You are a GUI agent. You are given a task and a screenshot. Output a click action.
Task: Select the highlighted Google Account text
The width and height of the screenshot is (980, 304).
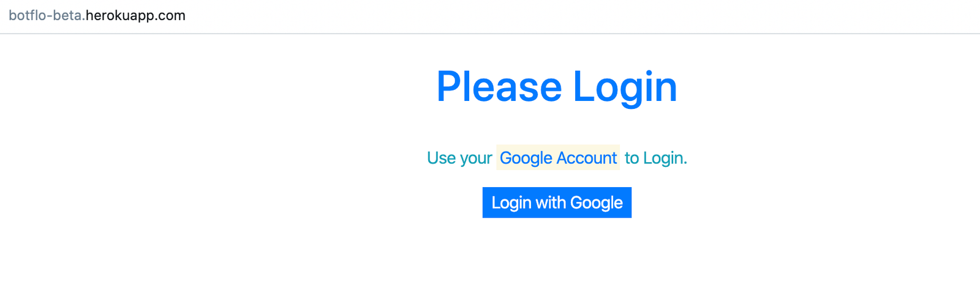pos(558,158)
